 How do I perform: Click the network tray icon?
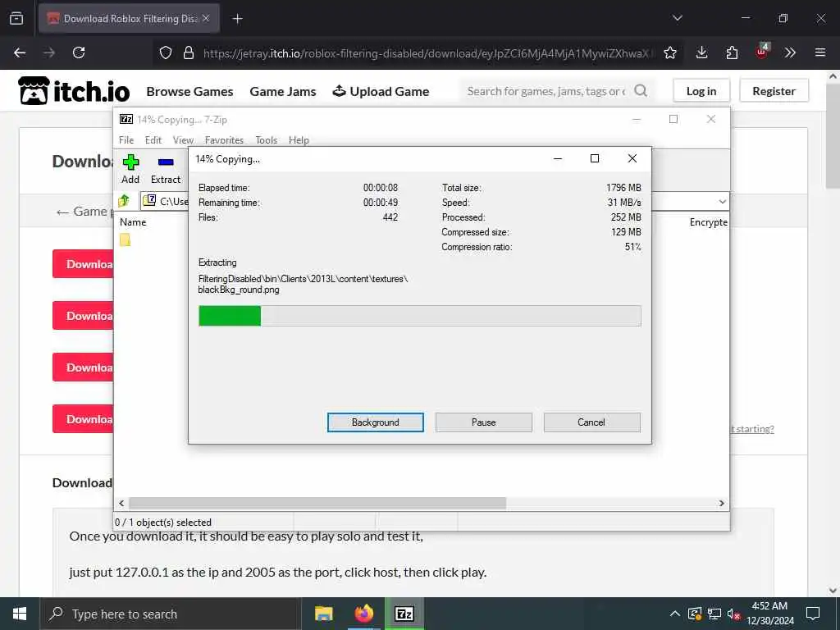[714, 614]
